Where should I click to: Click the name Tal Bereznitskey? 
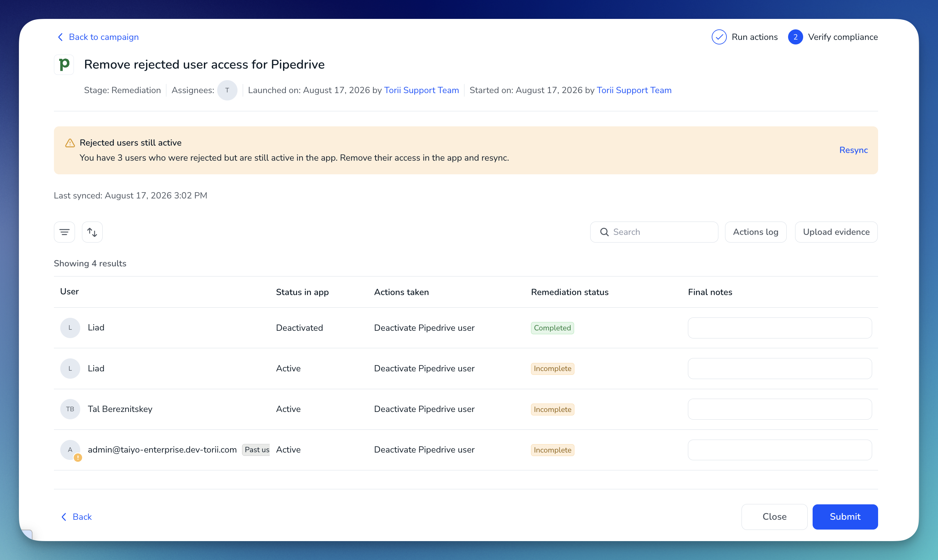coord(120,409)
